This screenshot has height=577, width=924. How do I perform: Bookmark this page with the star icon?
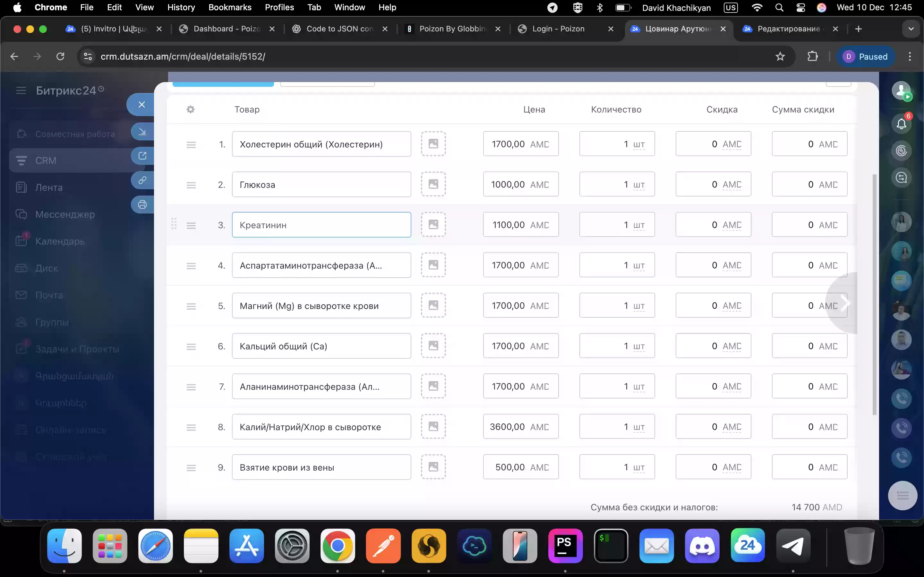(780, 56)
